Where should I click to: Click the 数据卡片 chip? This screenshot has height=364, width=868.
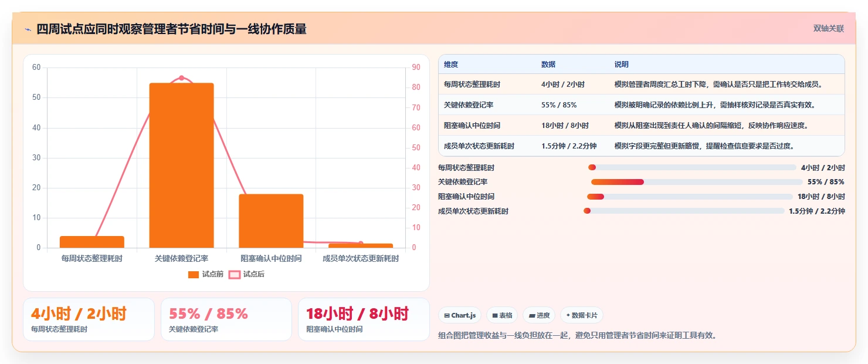point(582,315)
